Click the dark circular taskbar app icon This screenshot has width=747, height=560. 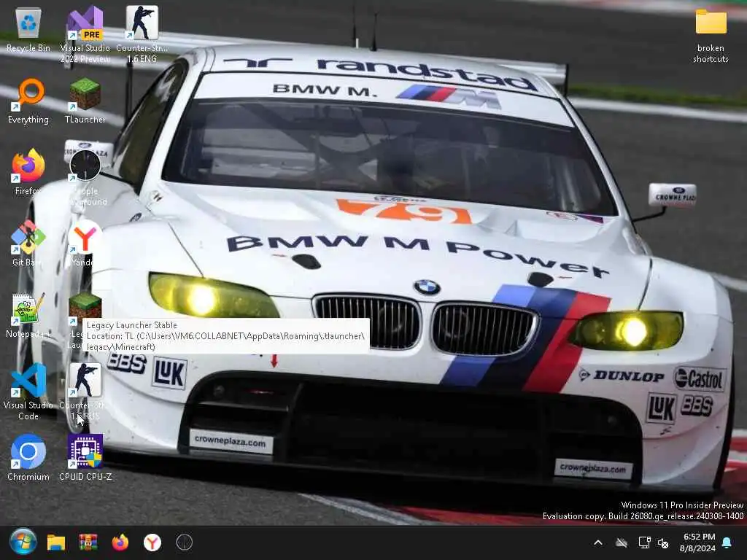[x=185, y=542]
